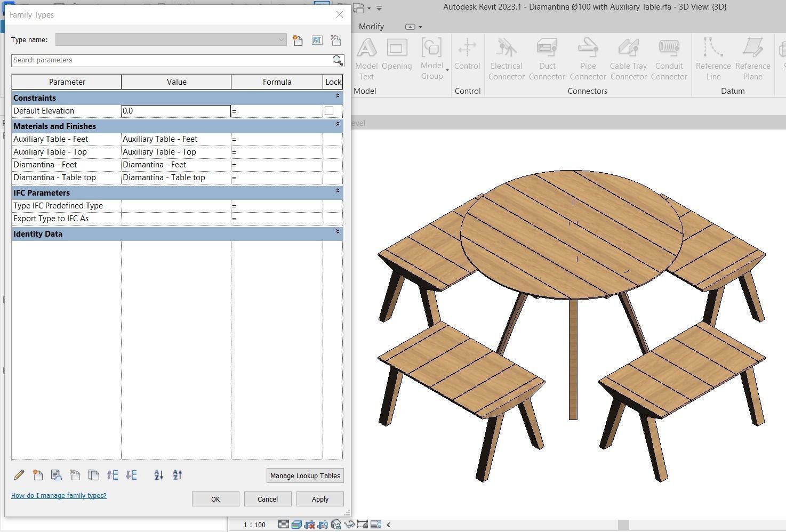Close the Family Types dialog
786x532 pixels.
tap(340, 14)
